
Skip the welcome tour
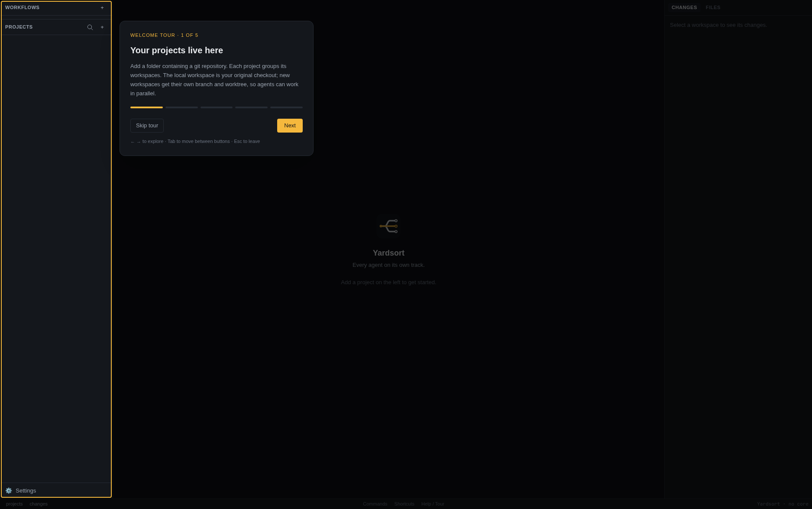(147, 126)
